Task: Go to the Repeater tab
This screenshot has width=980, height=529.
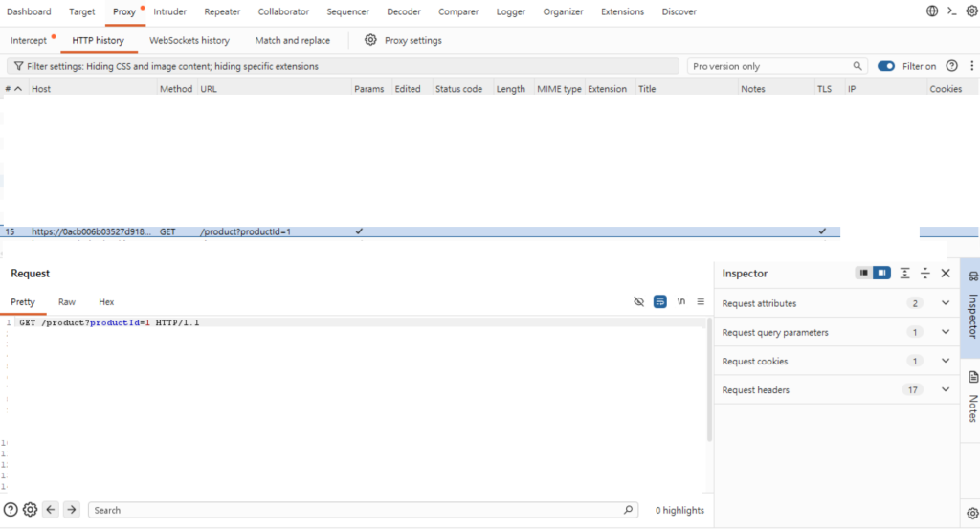Action: tap(222, 11)
